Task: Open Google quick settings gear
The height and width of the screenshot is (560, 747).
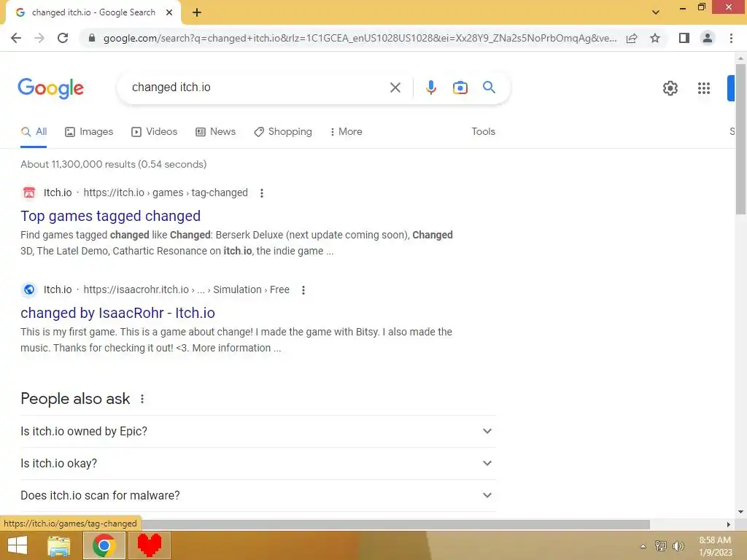Action: coord(670,88)
